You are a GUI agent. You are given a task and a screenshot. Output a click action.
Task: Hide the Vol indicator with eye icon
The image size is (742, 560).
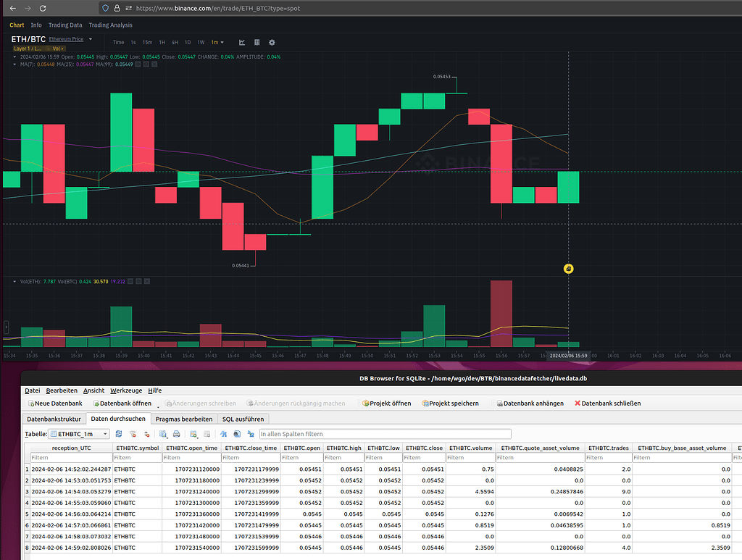pos(130,281)
